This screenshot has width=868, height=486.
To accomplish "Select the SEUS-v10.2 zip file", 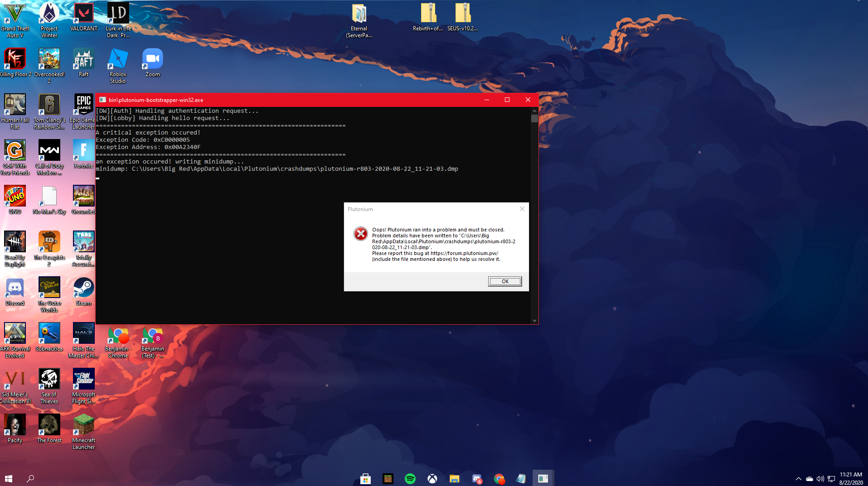I will point(463,17).
